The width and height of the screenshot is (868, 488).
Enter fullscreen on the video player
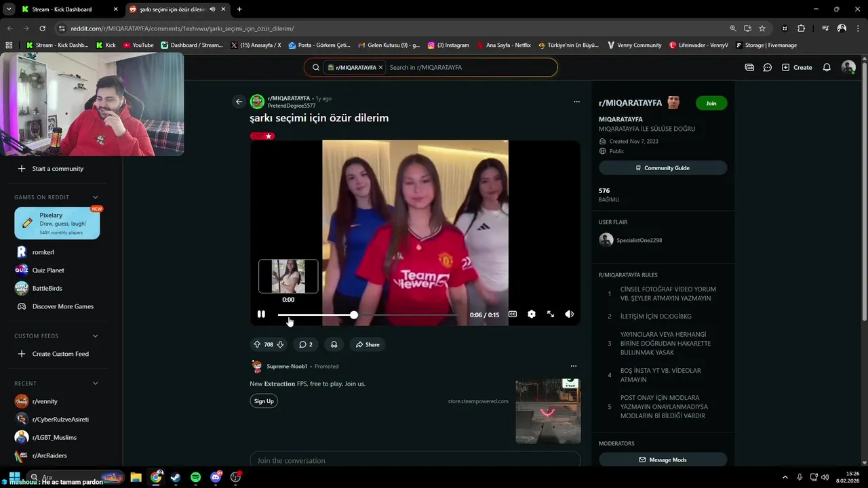551,314
